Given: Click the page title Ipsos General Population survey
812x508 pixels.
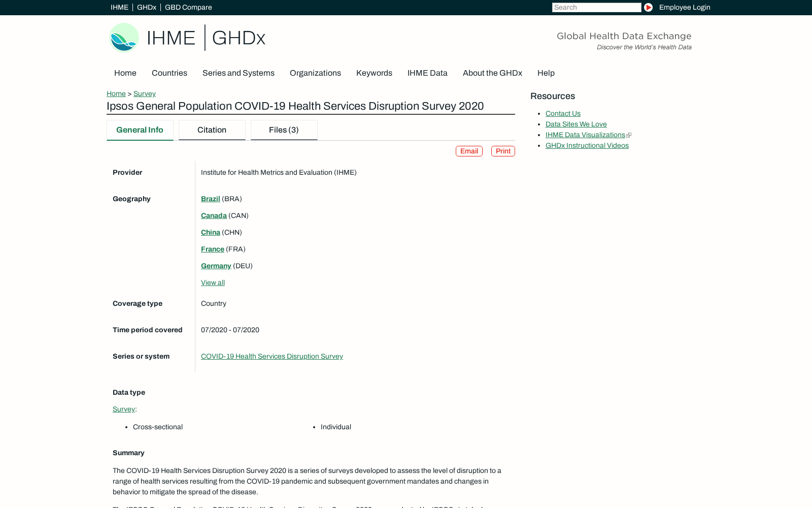Looking at the screenshot, I should (295, 106).
